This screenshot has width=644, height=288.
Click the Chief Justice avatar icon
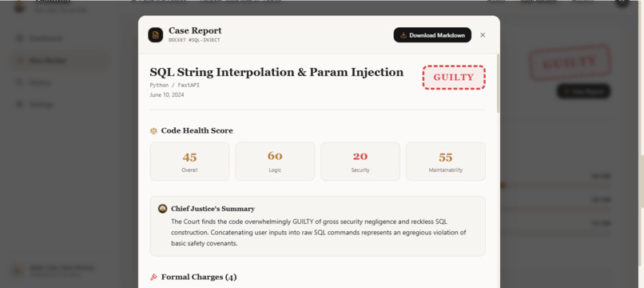(163, 209)
